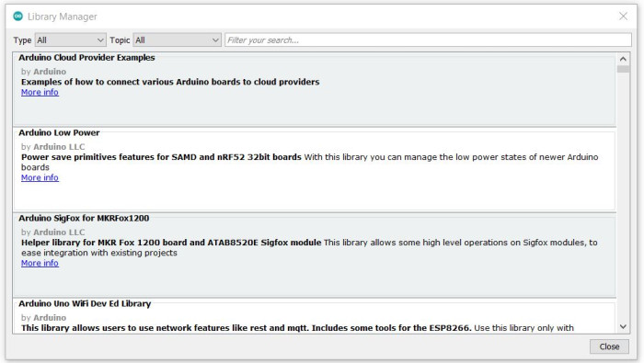This screenshot has width=644, height=363.
Task: Open More info for Arduino SigFox for MKRFox1200
Action: click(40, 263)
